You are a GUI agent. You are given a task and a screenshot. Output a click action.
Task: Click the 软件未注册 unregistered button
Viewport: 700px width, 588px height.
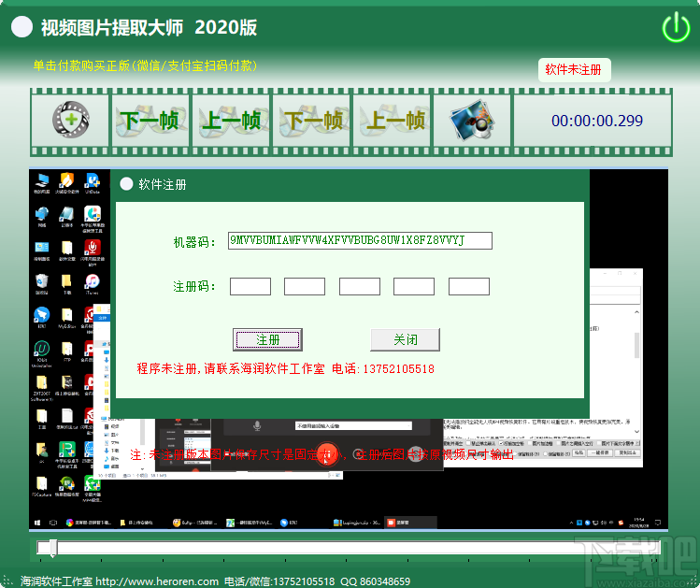(574, 70)
